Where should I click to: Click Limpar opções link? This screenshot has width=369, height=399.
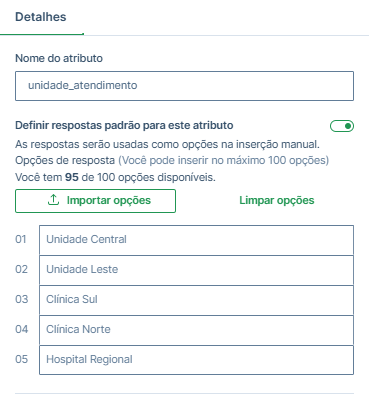click(x=277, y=200)
